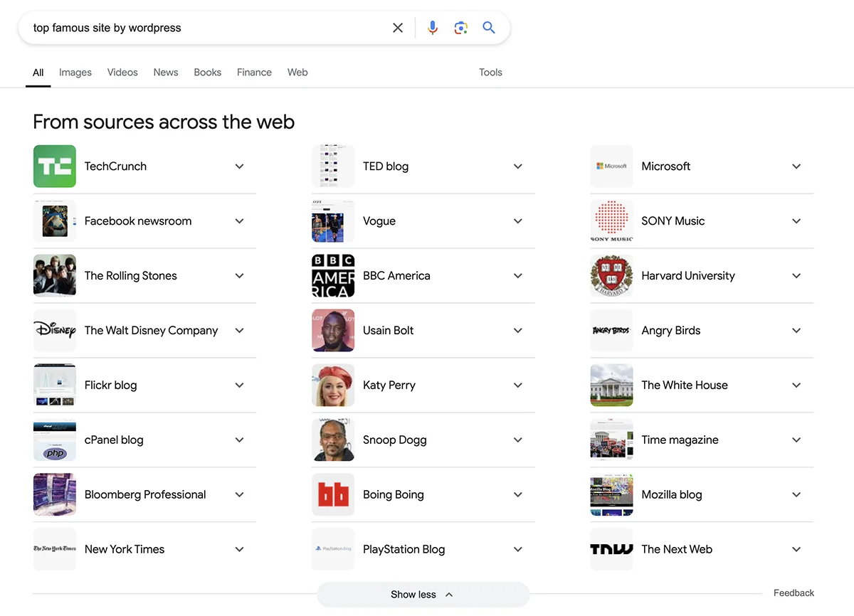Click the TechCrunch logo thumbnail
The image size is (854, 616).
tap(55, 166)
